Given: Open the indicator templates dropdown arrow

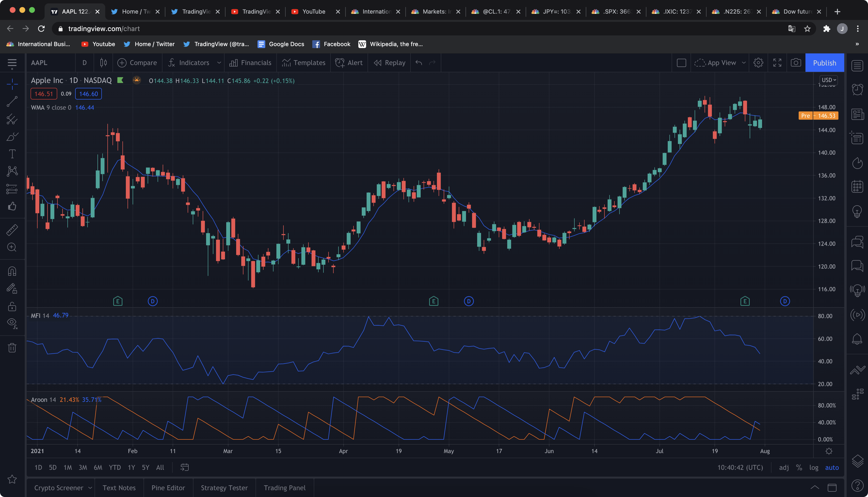Looking at the screenshot, I should (219, 63).
